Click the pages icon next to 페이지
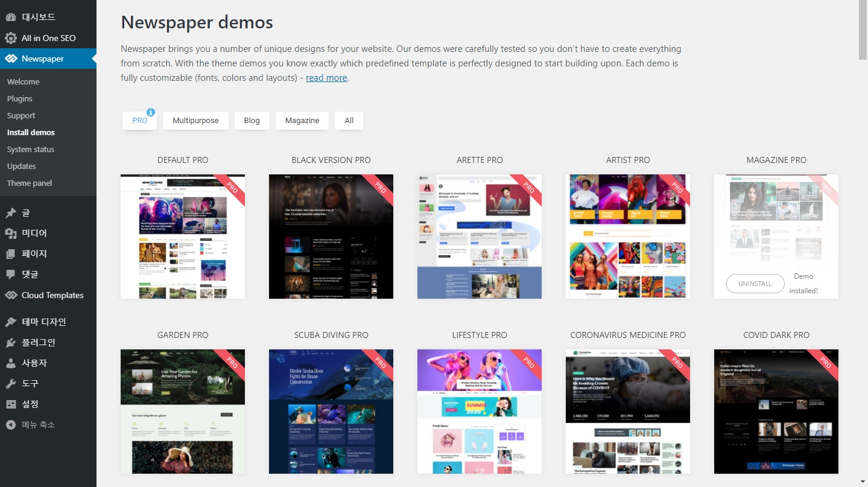This screenshot has width=868, height=487. 11,254
